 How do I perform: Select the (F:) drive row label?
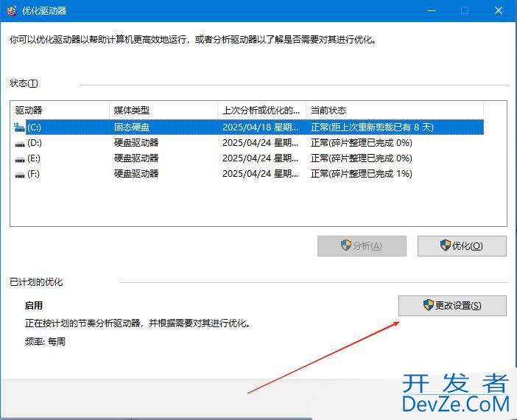tap(33, 174)
